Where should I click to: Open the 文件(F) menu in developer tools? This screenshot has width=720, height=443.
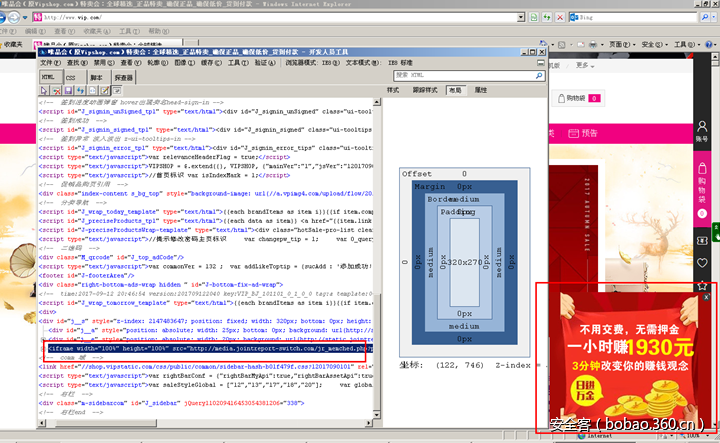tap(51, 62)
